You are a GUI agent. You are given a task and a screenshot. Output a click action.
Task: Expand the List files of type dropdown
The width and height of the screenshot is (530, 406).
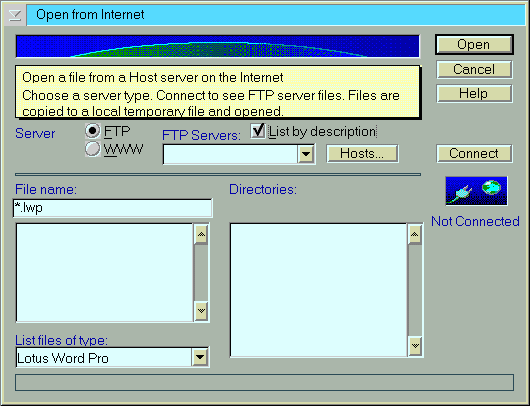[x=200, y=357]
